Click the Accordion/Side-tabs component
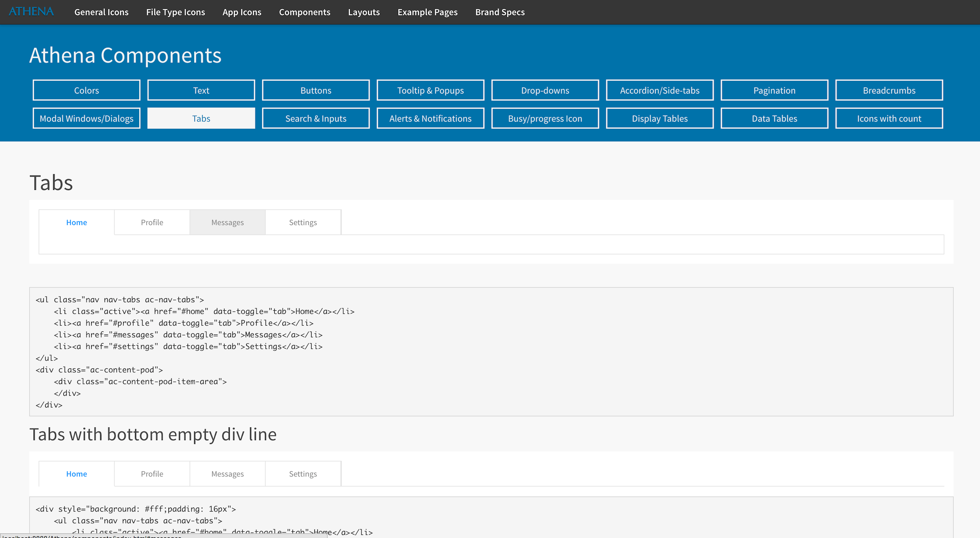Viewport: 980px width, 538px height. coord(660,89)
